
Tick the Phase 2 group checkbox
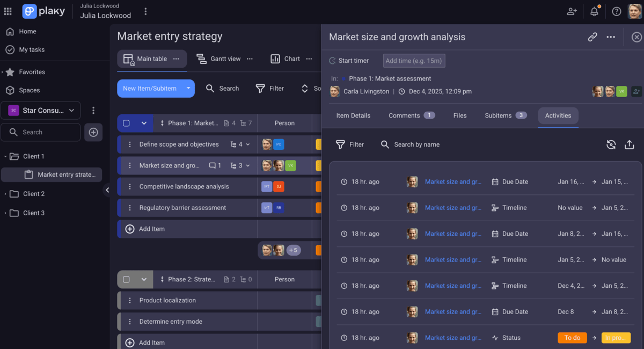126,279
